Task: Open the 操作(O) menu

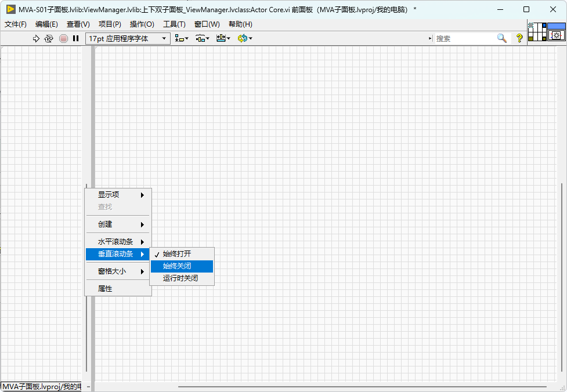Action: pos(142,24)
